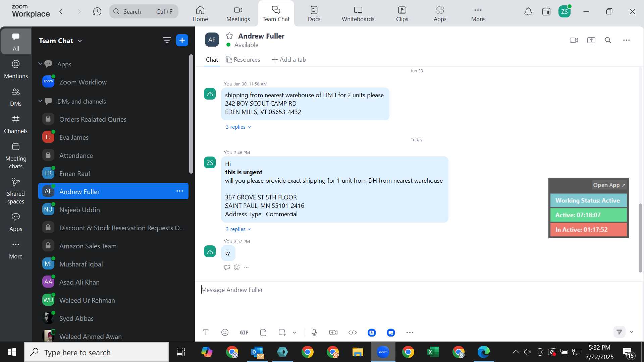Open Shared spaces in the sidebar
The width and height of the screenshot is (644, 362).
pyautogui.click(x=16, y=191)
